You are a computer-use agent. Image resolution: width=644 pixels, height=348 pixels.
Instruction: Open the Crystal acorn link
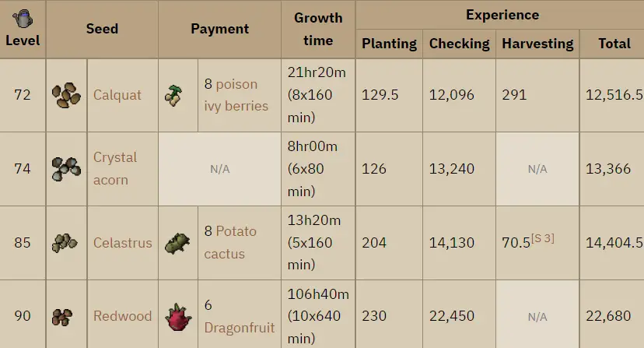click(x=115, y=169)
